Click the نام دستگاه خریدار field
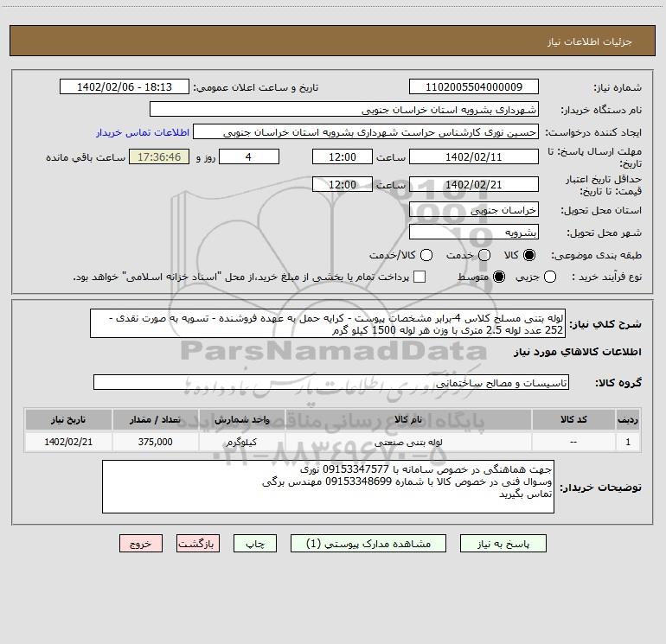Viewport: 666px width, 644px height. pyautogui.click(x=344, y=109)
